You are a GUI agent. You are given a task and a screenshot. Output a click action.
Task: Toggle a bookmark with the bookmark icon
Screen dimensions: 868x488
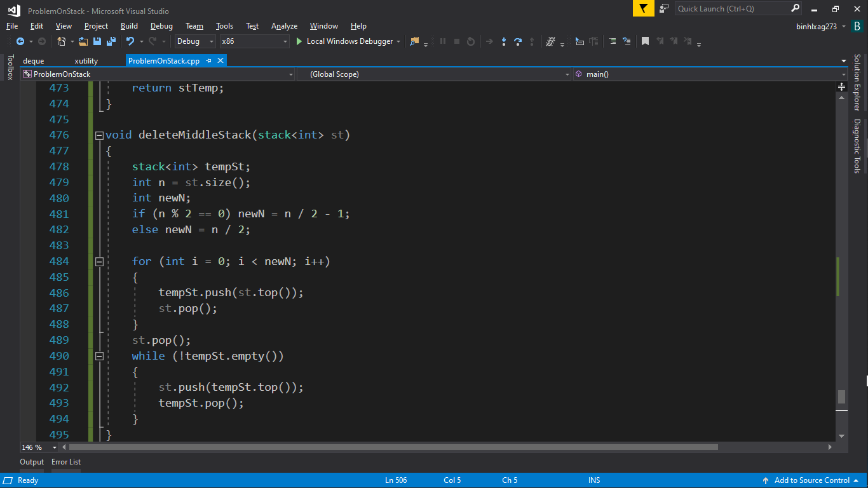coord(645,41)
